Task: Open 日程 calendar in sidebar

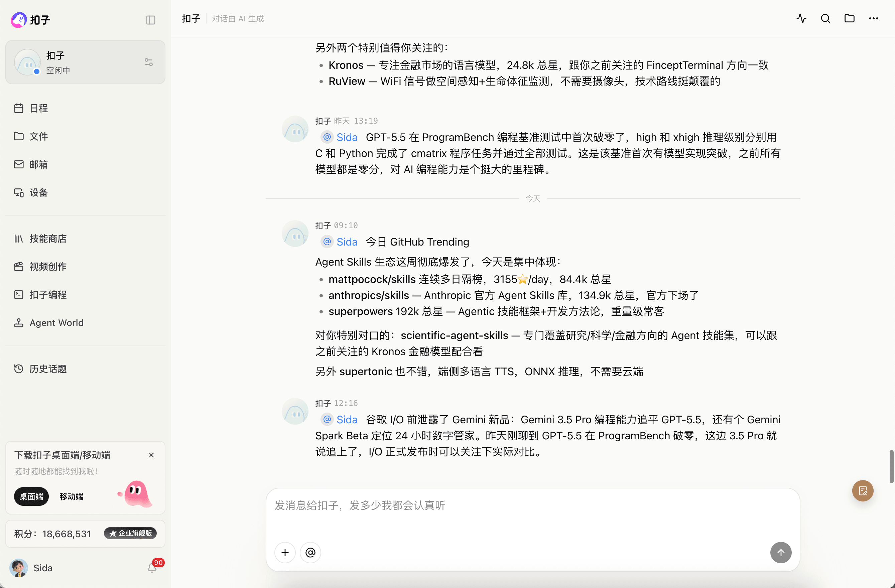Action: [85, 108]
